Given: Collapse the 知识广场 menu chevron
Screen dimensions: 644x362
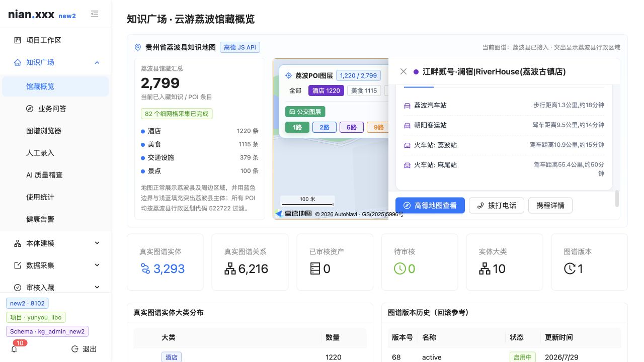Looking at the screenshot, I should (x=97, y=62).
